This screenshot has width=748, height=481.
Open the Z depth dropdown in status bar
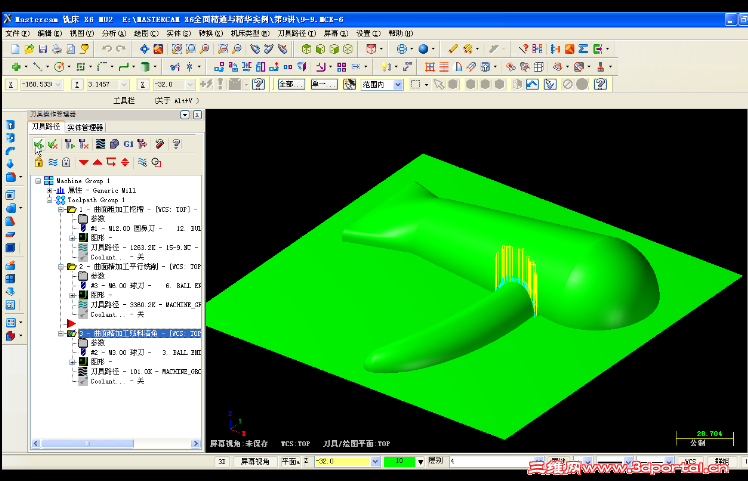pyautogui.click(x=375, y=461)
